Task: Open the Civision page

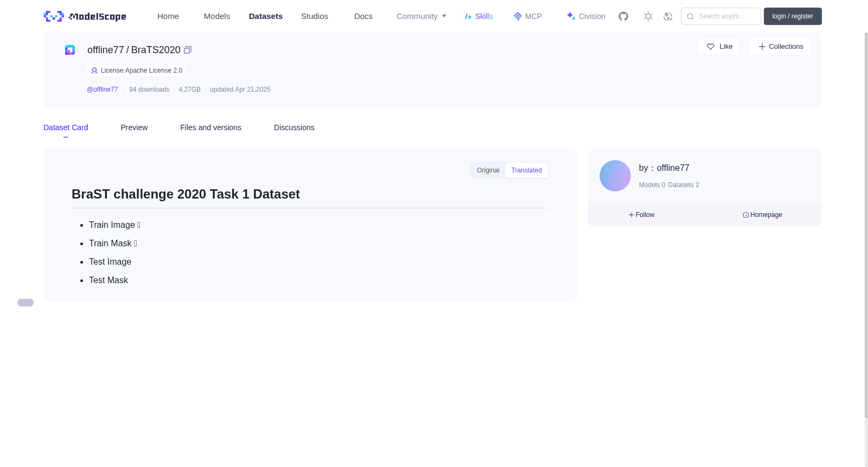Action: (586, 16)
